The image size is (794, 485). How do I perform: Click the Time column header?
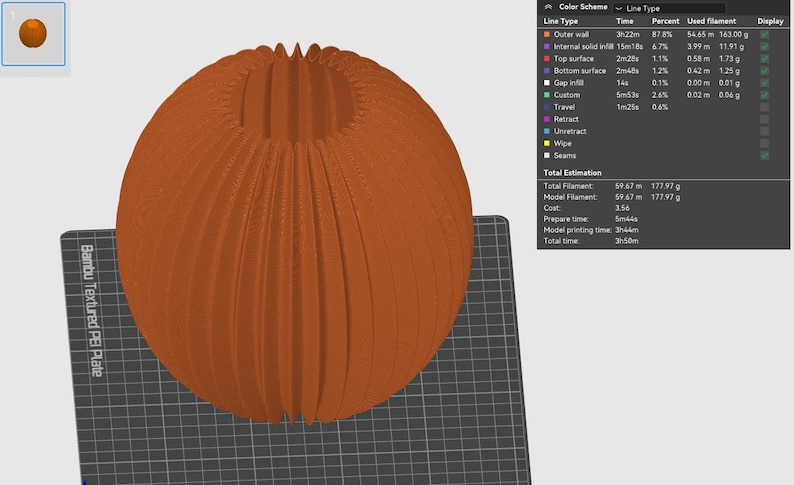tap(624, 21)
